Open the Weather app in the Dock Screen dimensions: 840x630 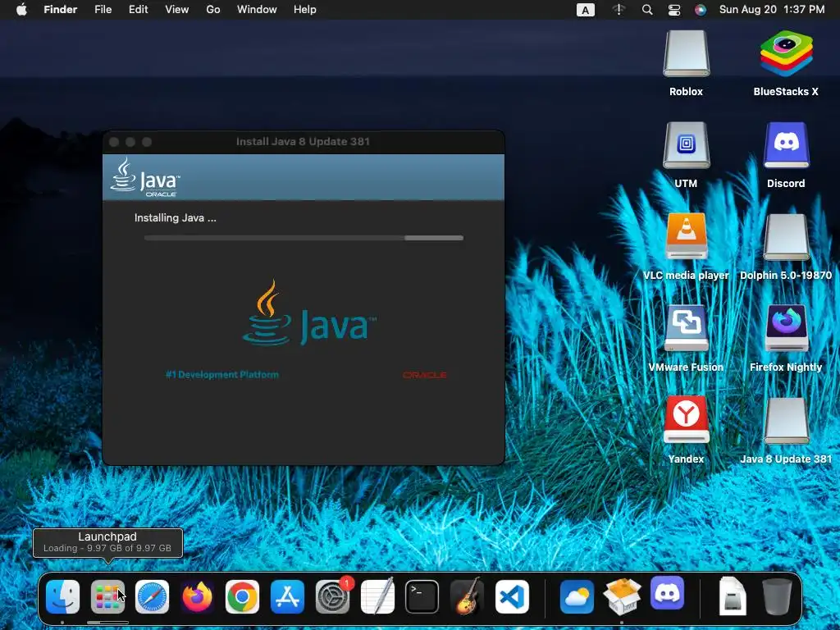[x=577, y=597]
